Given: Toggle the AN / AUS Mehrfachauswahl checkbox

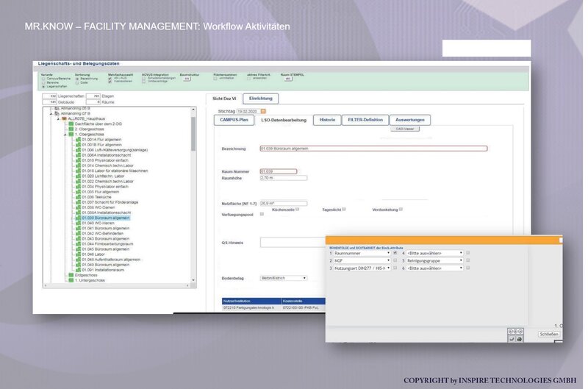Looking at the screenshot, I should click(x=110, y=79).
